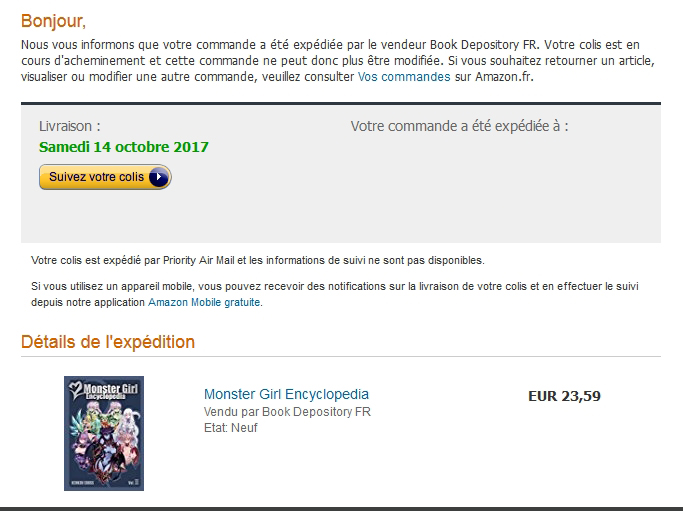
Task: Click the Suivez votre colis button
Action: coord(105,177)
